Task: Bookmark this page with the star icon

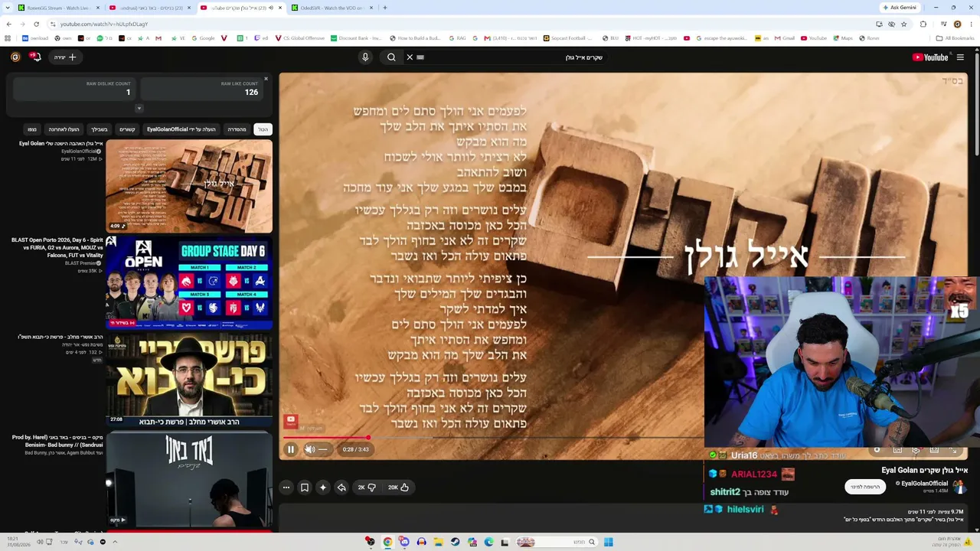Action: tap(904, 24)
